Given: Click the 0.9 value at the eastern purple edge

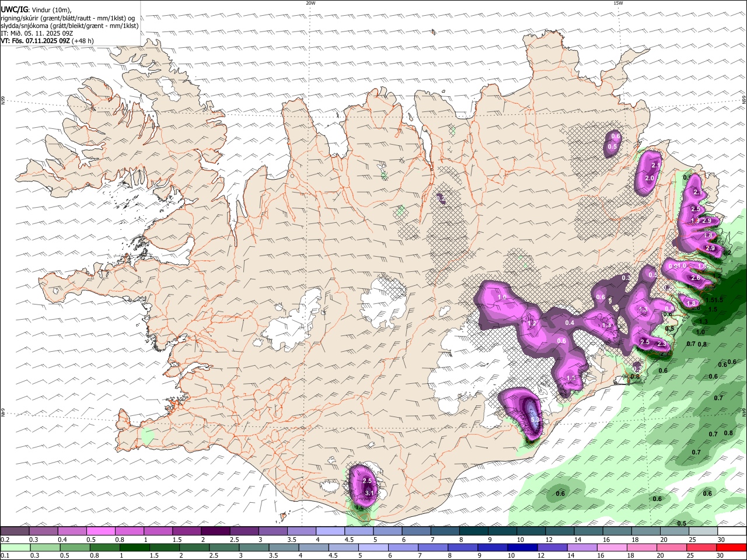Looking at the screenshot, I should pos(669,309).
